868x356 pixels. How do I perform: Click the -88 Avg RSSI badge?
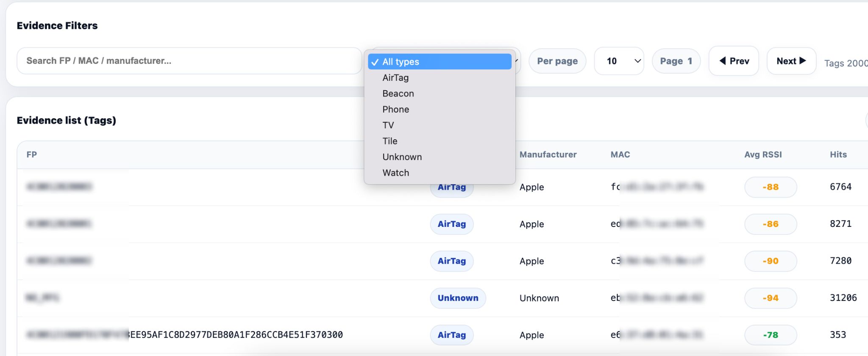point(770,187)
